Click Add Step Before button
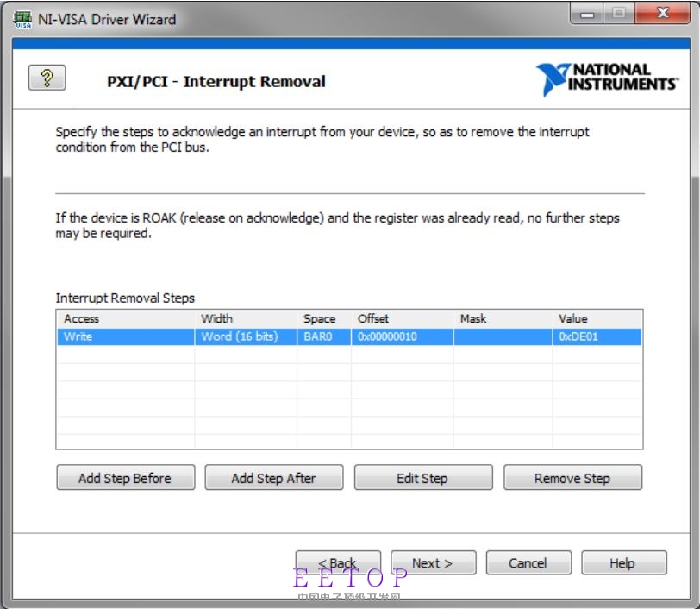 pyautogui.click(x=126, y=478)
